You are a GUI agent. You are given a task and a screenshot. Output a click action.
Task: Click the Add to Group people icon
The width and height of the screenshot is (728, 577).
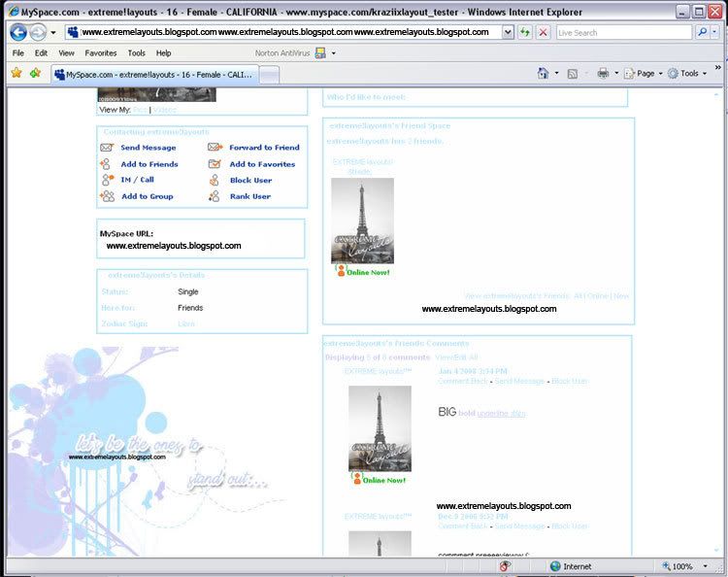point(107,196)
